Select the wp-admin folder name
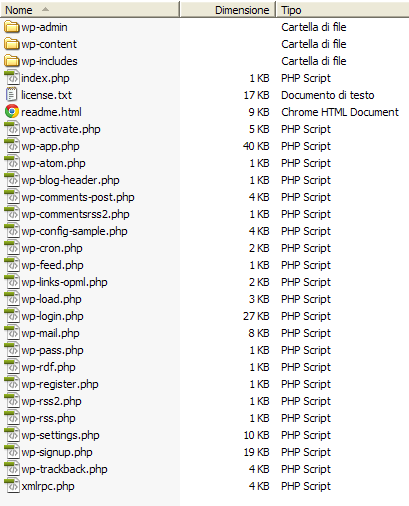 pyautogui.click(x=44, y=27)
